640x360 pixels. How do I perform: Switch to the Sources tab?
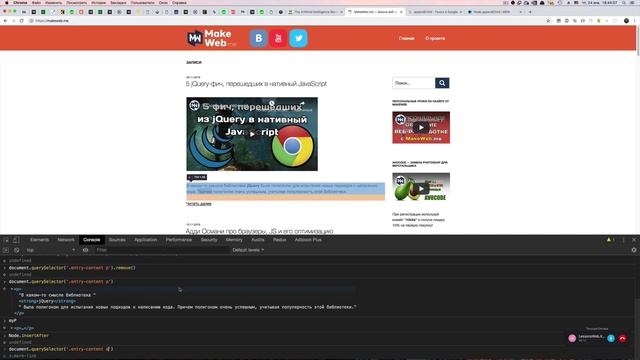(x=117, y=240)
